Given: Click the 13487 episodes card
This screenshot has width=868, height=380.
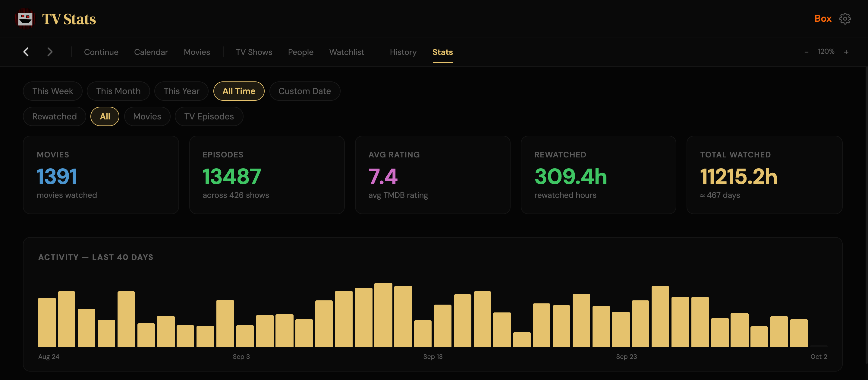Looking at the screenshot, I should coord(267,175).
